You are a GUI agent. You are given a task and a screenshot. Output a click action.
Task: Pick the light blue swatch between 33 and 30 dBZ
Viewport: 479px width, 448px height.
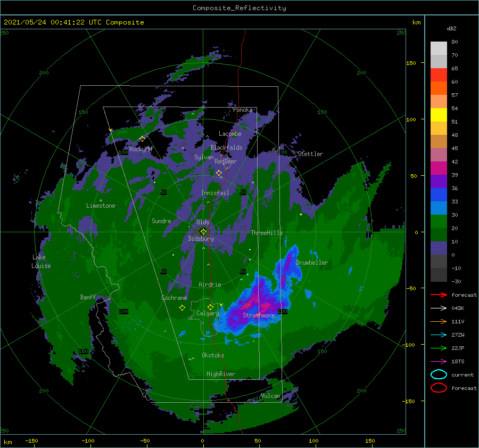[439, 208]
